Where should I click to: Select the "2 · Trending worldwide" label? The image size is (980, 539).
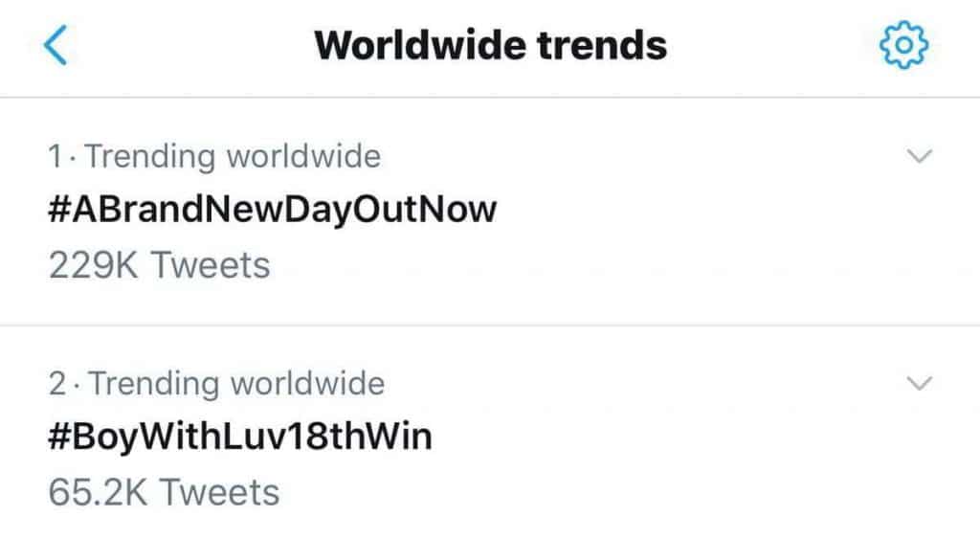[x=216, y=384]
